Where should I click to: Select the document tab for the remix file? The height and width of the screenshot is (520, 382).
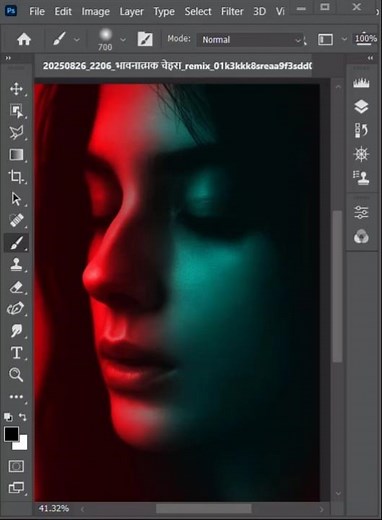pos(177,66)
